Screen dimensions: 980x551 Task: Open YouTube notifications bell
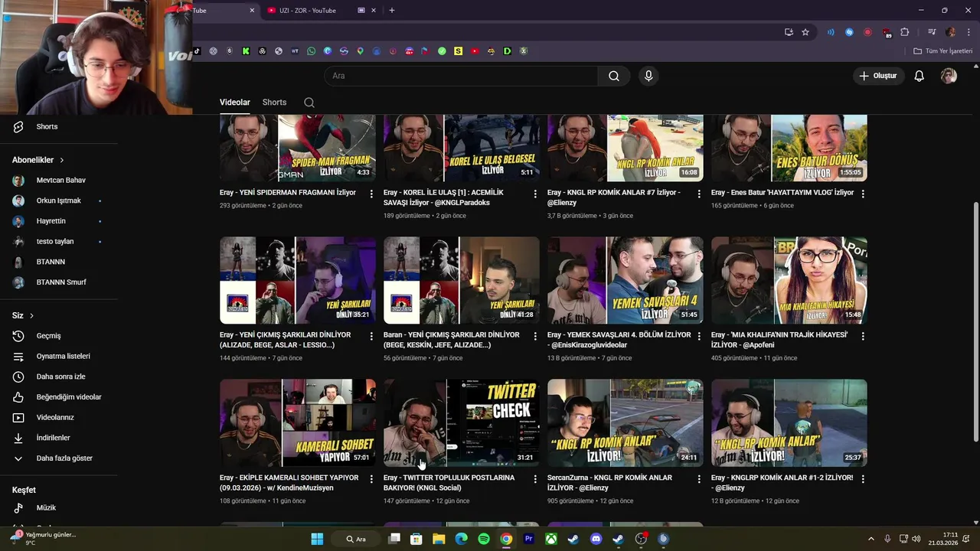coord(920,76)
